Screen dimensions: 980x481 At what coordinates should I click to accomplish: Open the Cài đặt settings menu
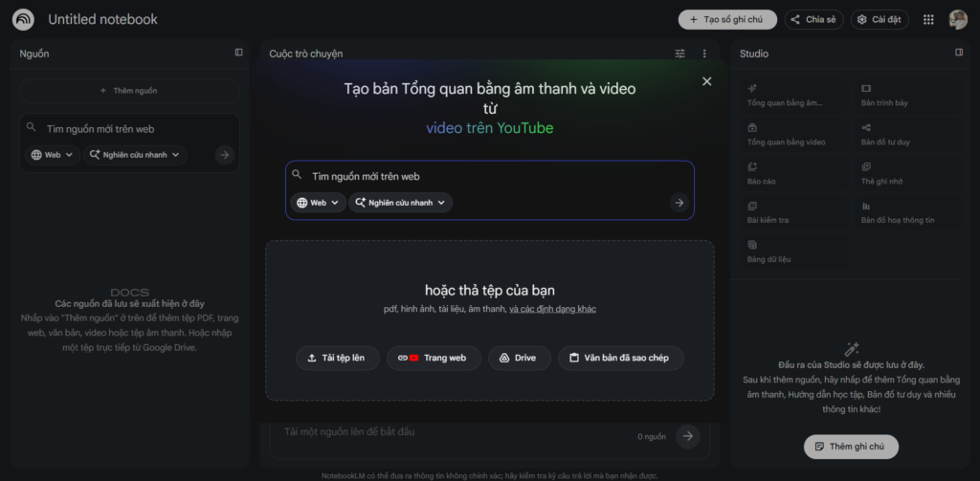pos(880,19)
